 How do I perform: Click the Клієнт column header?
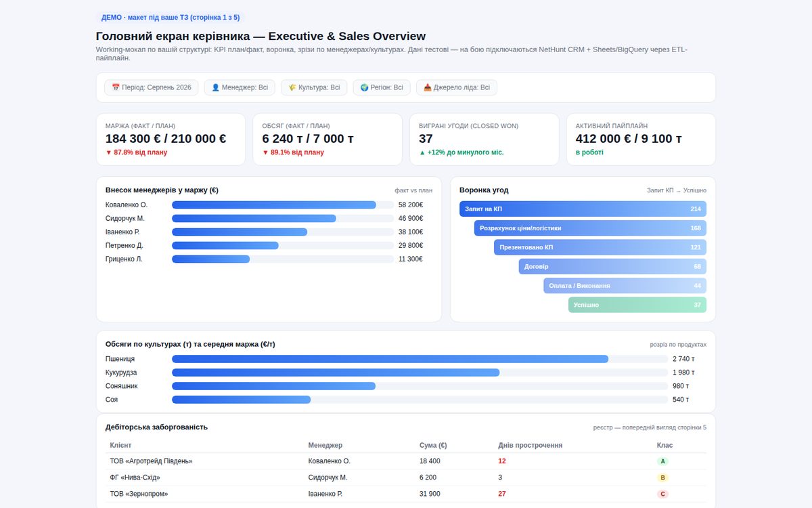tap(120, 445)
